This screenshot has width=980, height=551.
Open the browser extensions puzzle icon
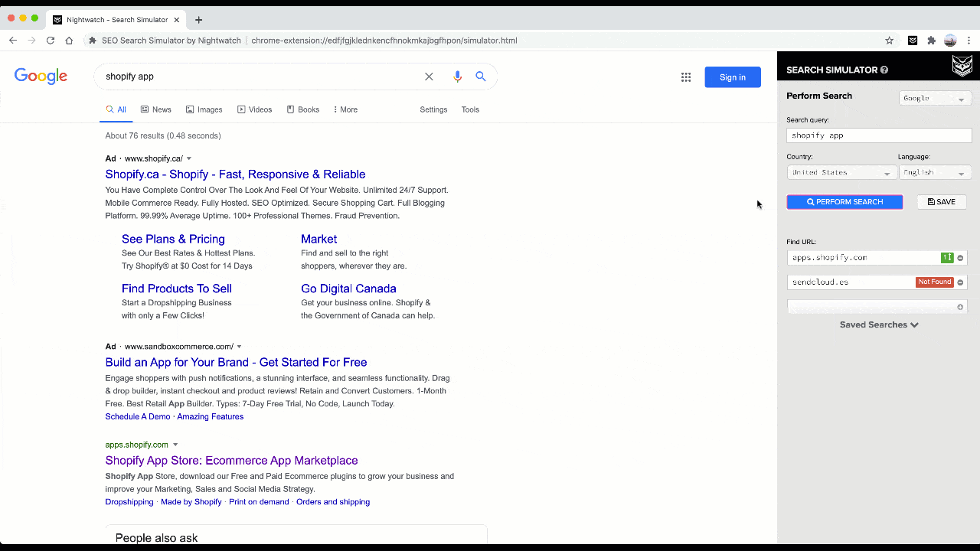pos(931,40)
